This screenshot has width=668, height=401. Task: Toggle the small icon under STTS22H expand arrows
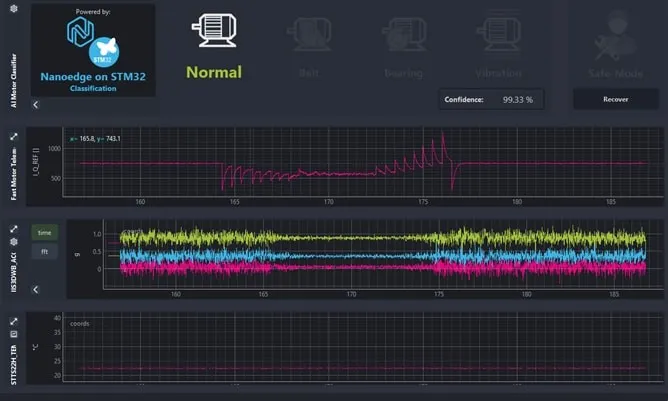pyautogui.click(x=14, y=336)
